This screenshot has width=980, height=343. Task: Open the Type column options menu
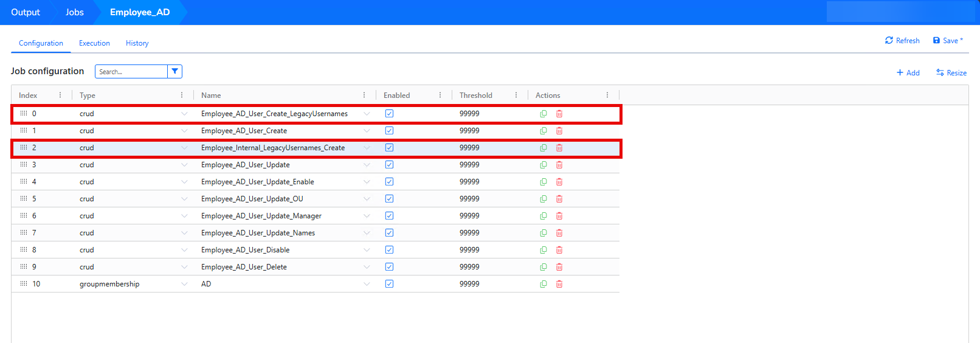182,95
